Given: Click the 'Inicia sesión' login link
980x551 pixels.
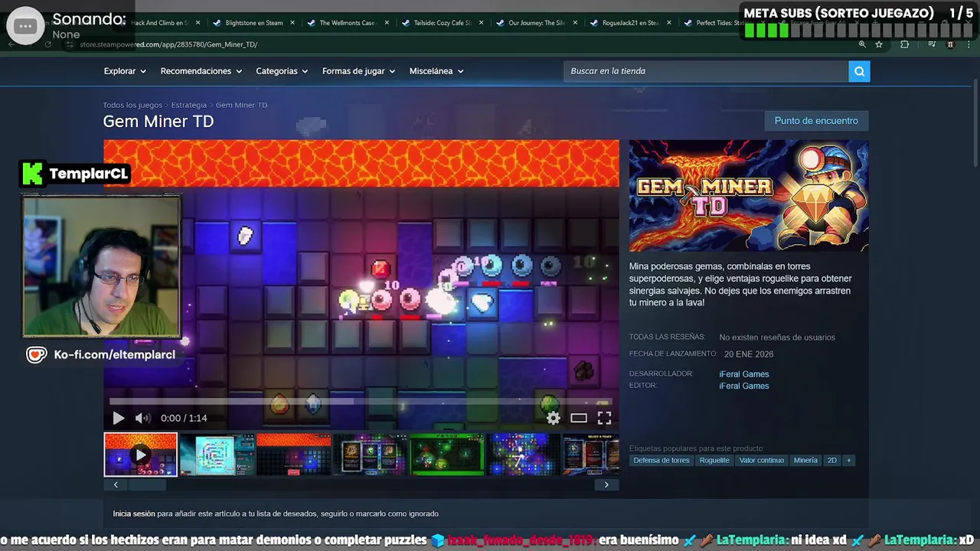Looking at the screenshot, I should tap(134, 514).
